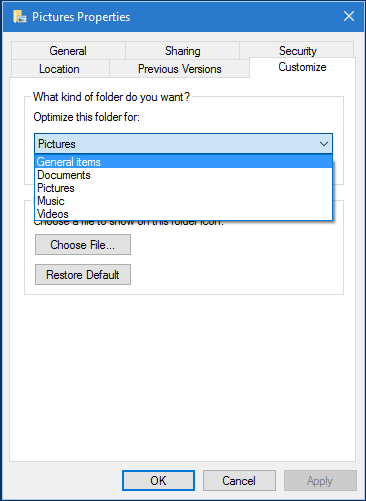Viewport: 366px width, 501px height.
Task: Click the Choose File... button
Action: click(x=83, y=245)
